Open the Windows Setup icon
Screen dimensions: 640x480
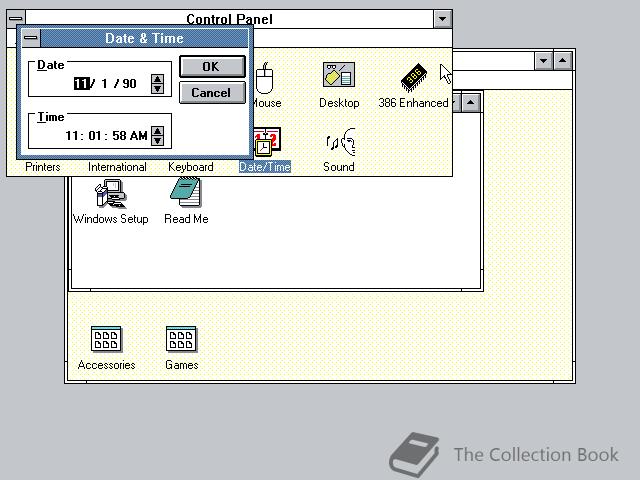click(x=110, y=193)
